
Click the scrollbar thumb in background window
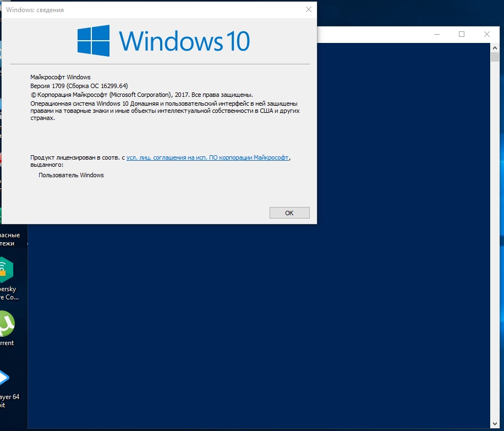pos(495,57)
